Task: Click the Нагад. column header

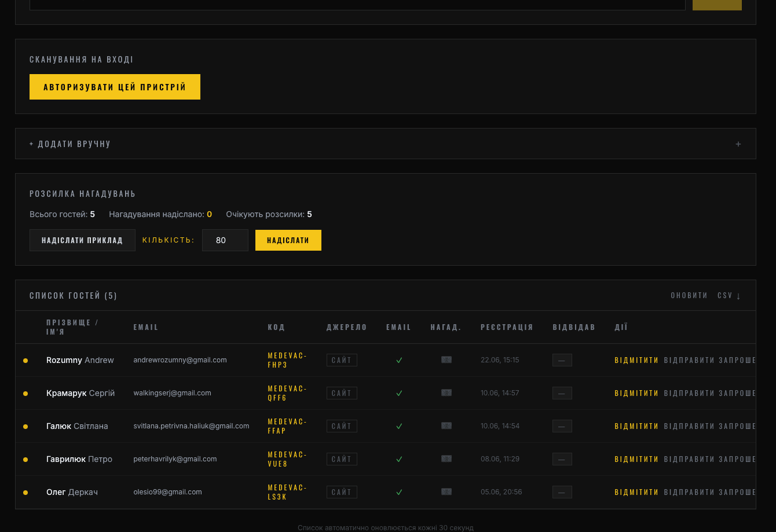Action: tap(446, 327)
